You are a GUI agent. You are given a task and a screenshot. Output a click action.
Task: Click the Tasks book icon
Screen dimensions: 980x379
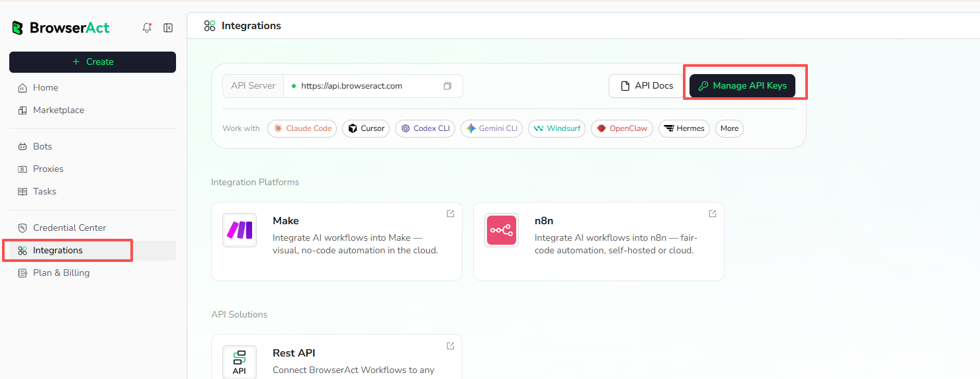(22, 191)
